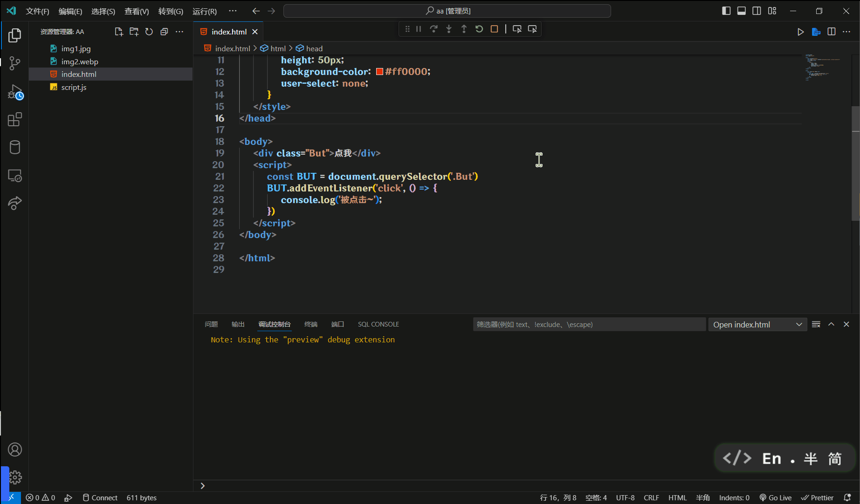The image size is (860, 504).
Task: Run the file with play button
Action: tap(800, 32)
